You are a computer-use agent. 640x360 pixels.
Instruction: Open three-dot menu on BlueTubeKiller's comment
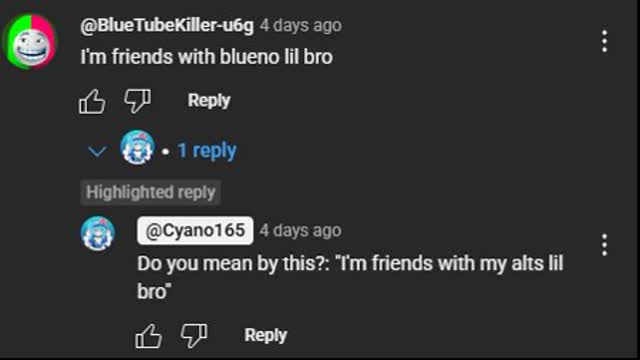coord(604,41)
